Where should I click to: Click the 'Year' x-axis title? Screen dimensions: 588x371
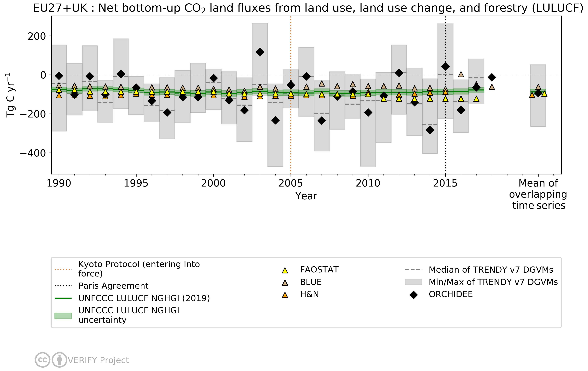click(306, 196)
